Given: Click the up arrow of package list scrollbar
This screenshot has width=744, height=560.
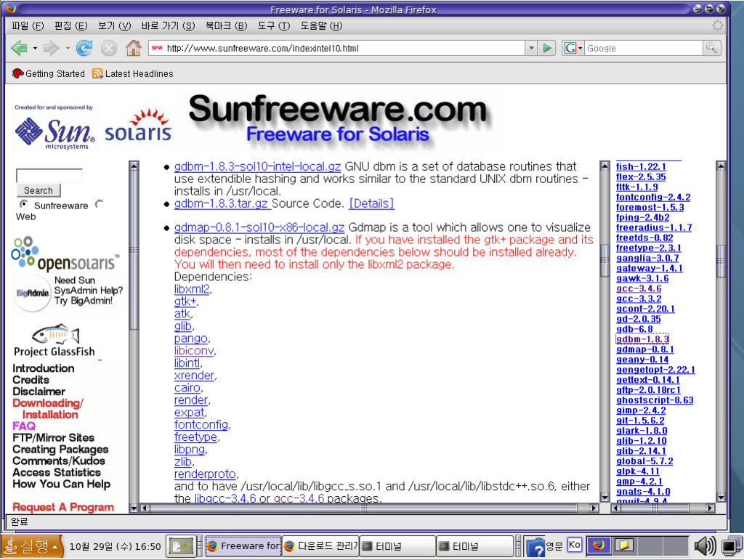Looking at the screenshot, I should pos(721,166).
